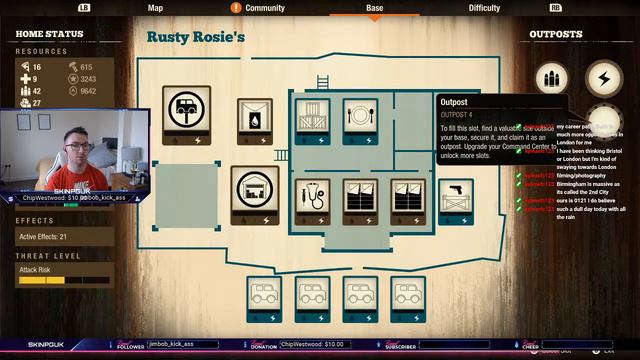Click the RESOURCES section label
This screenshot has width=640, height=360.
tap(41, 51)
